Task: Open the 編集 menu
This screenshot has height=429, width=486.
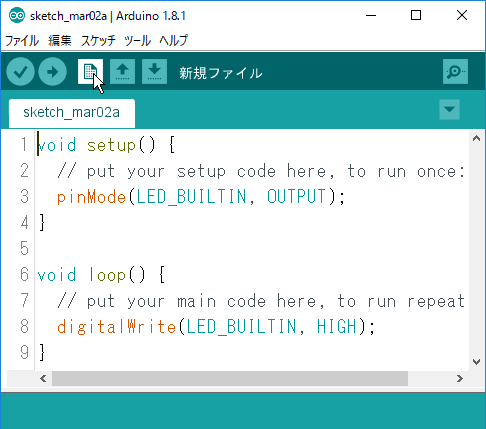Action: pos(60,41)
